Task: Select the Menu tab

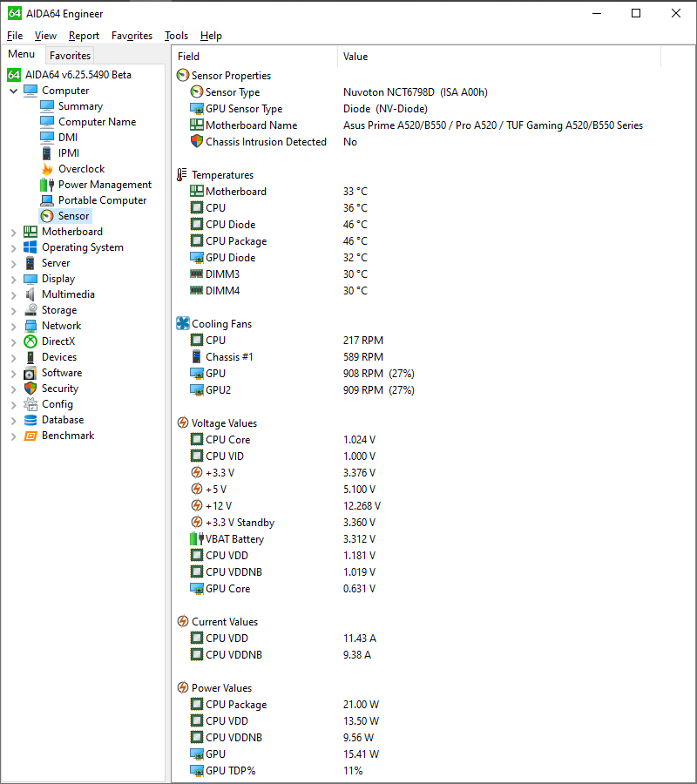Action: [22, 54]
